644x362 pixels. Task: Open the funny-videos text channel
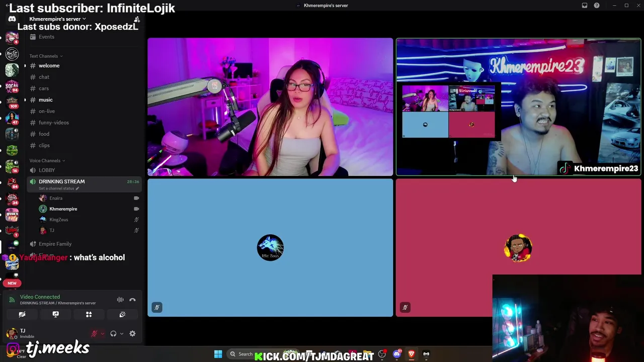click(x=84, y=123)
